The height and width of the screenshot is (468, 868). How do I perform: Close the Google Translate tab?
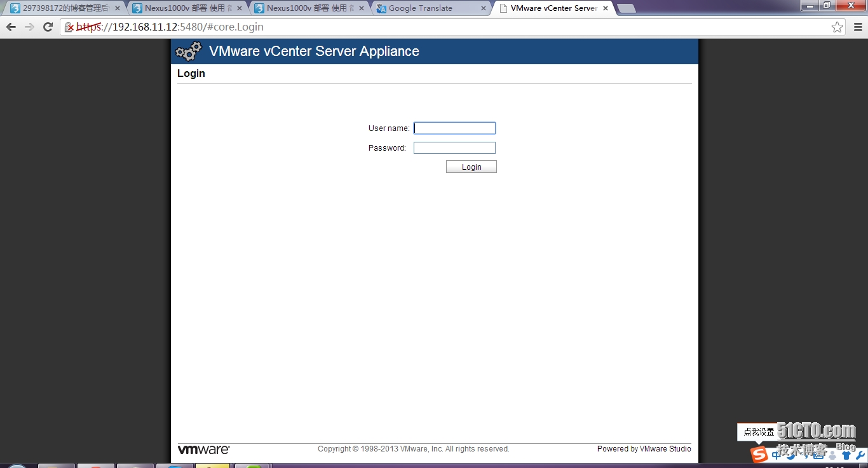pos(483,8)
